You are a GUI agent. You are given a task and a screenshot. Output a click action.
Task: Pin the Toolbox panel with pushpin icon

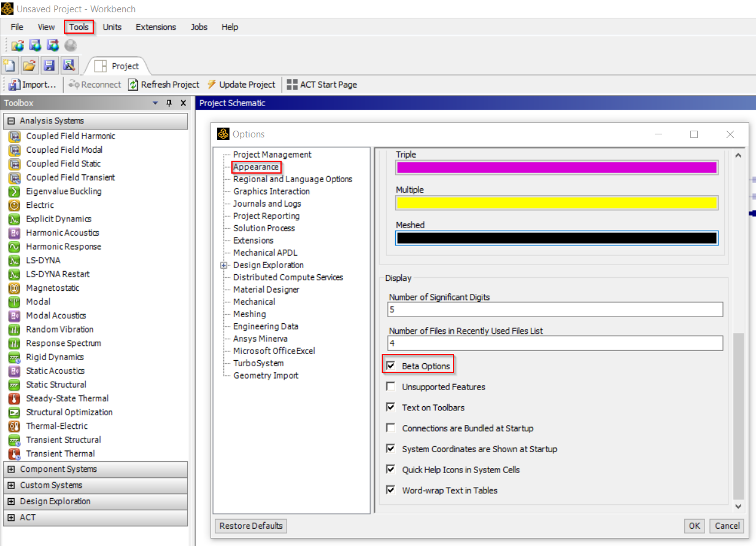click(169, 103)
